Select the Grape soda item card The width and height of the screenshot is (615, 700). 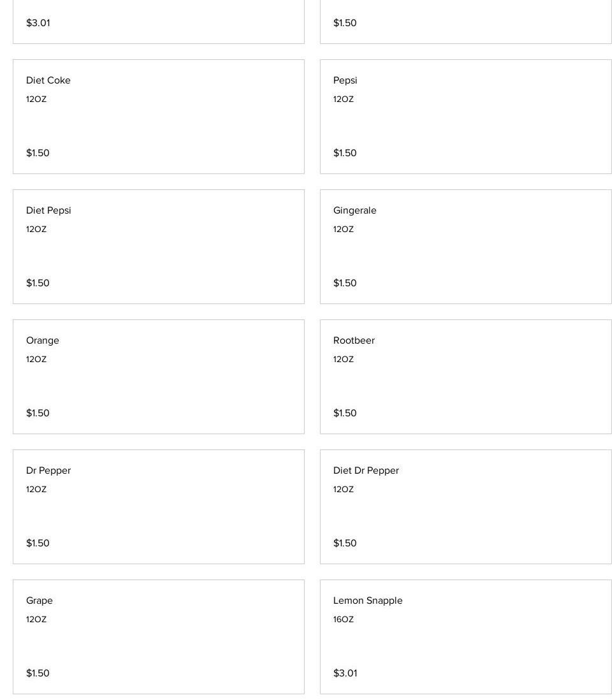(x=158, y=637)
